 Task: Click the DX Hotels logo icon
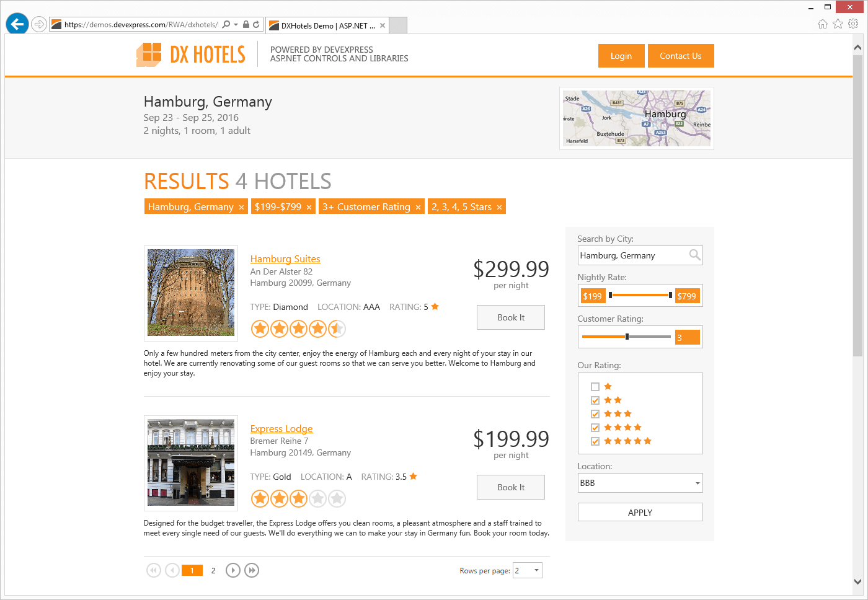(149, 55)
